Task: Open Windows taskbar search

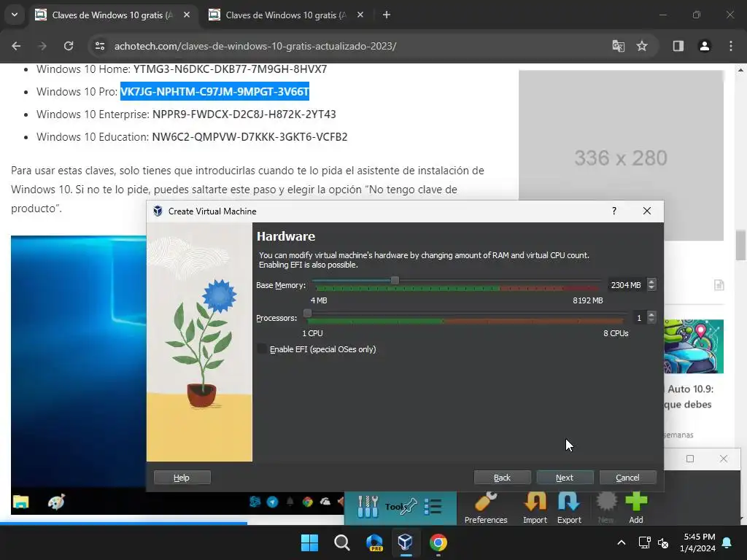Action: pos(342,542)
